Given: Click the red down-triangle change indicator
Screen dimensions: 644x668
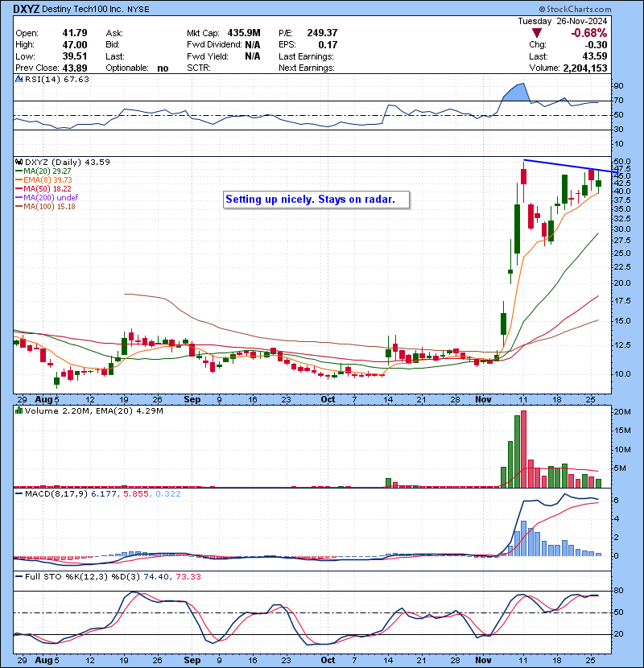Looking at the screenshot, I should tap(537, 33).
